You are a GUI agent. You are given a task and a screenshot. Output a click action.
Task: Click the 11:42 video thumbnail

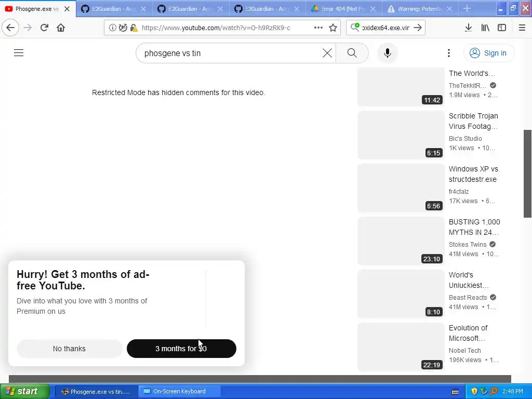coord(401,87)
